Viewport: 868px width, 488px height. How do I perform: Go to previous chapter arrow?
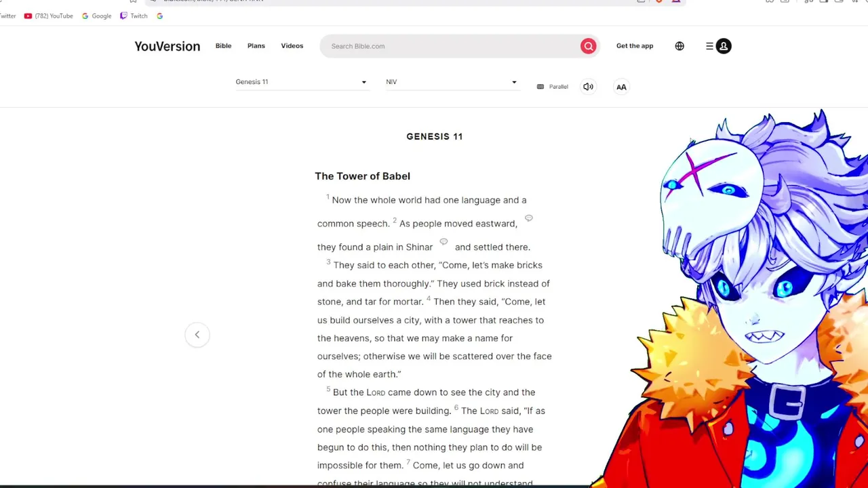pyautogui.click(x=197, y=334)
